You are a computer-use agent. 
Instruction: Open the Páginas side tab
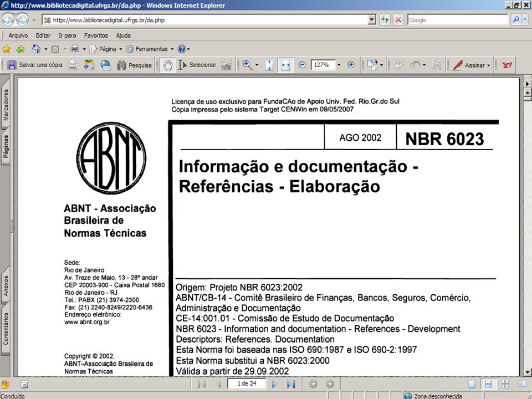coord(6,146)
